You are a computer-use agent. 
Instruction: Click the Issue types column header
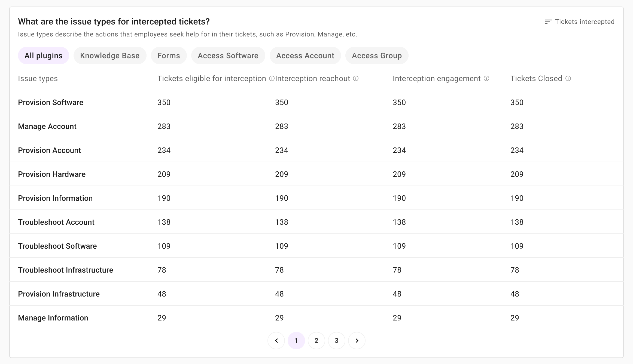pos(38,79)
